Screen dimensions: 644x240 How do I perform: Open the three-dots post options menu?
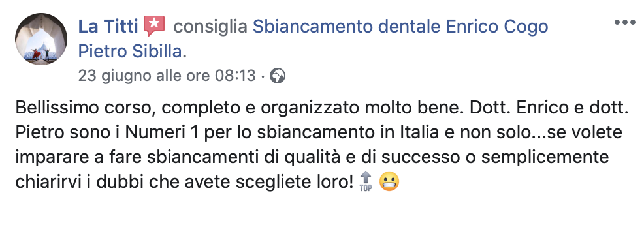click(624, 22)
